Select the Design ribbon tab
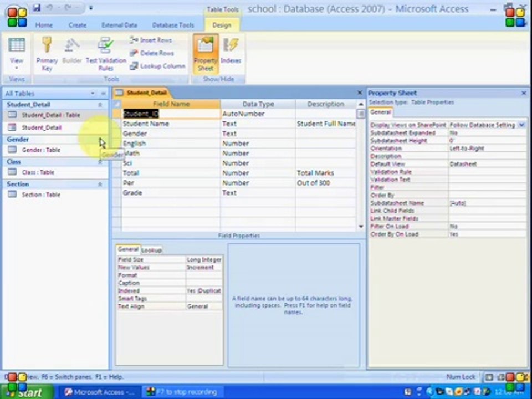Viewport: 532px width, 399px height. (x=222, y=25)
